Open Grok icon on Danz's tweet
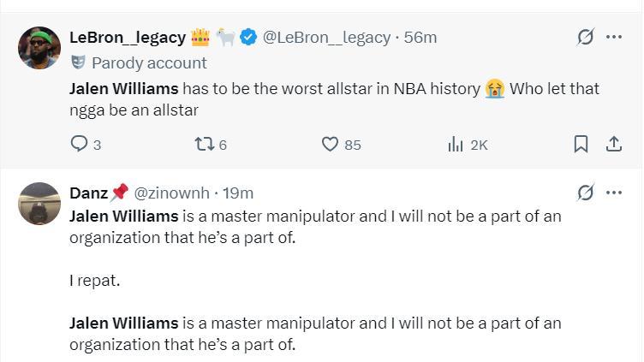Screen dimensions: 644x362 [x=586, y=193]
